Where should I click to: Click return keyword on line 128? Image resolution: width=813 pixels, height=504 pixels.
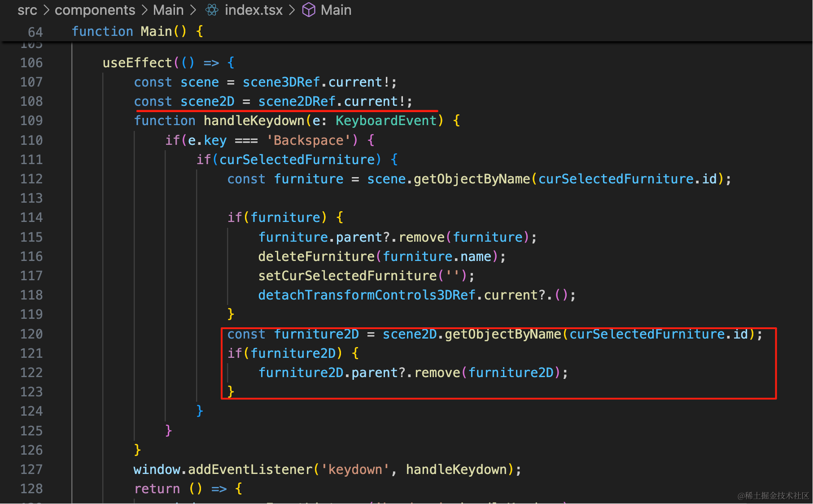157,489
